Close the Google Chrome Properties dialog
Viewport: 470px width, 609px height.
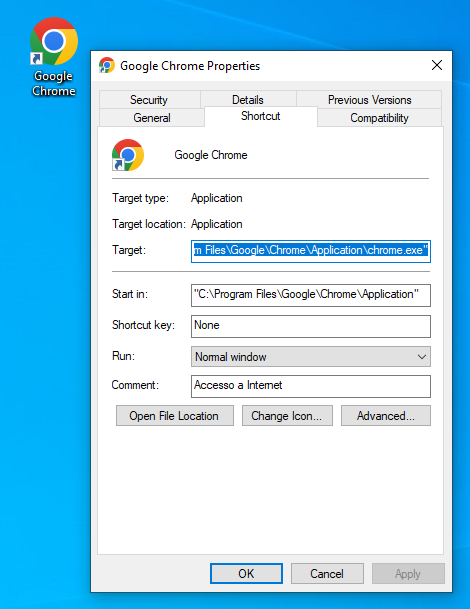437,65
